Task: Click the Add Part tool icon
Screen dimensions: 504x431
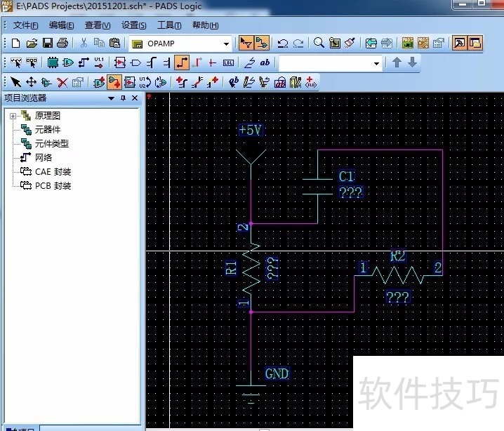Action: [99, 82]
